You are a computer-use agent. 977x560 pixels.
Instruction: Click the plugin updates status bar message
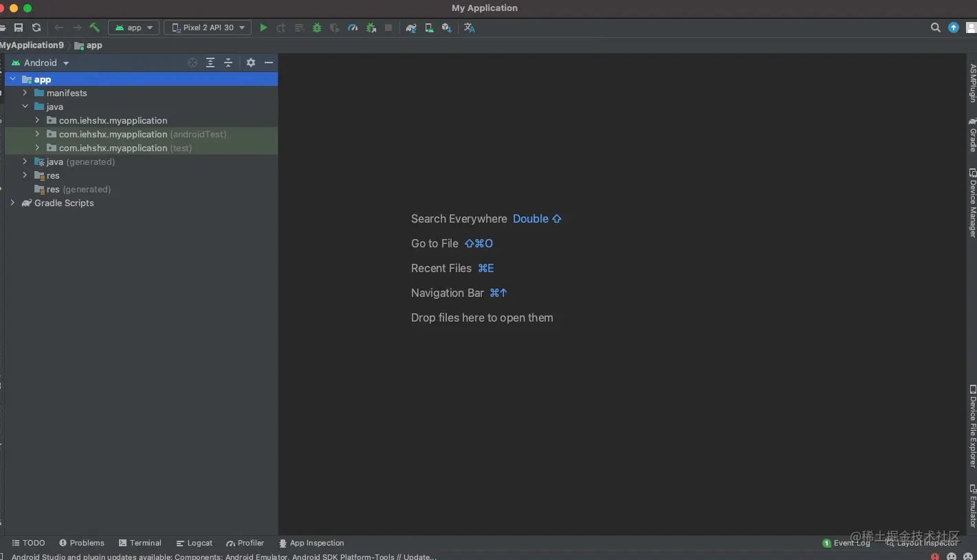pyautogui.click(x=224, y=557)
